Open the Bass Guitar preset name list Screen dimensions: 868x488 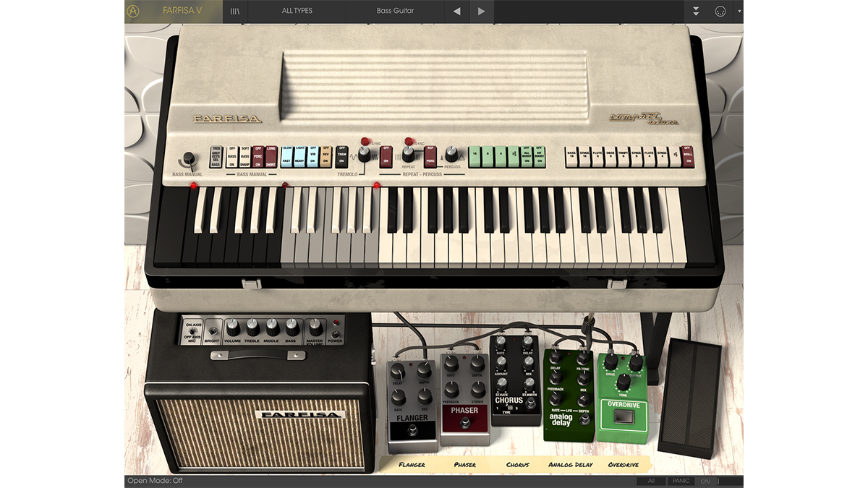[395, 11]
